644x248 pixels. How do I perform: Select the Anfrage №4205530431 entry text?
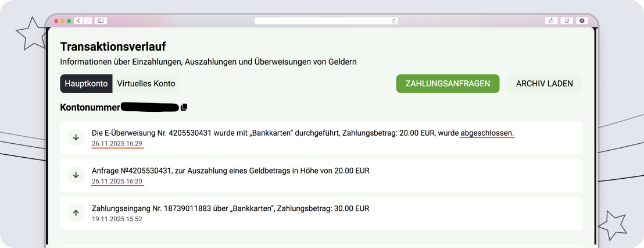[x=231, y=171]
